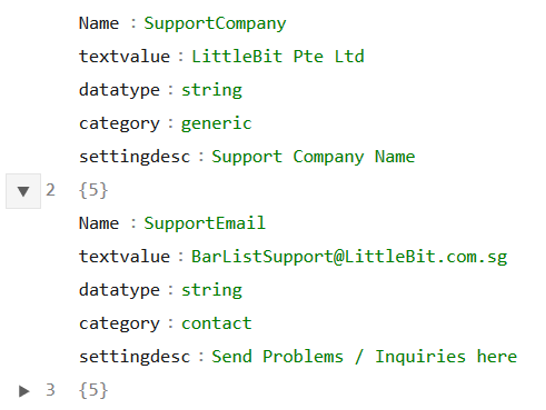This screenshot has height=410, width=546.
Task: Select the index number 2 node
Action: coord(50,190)
